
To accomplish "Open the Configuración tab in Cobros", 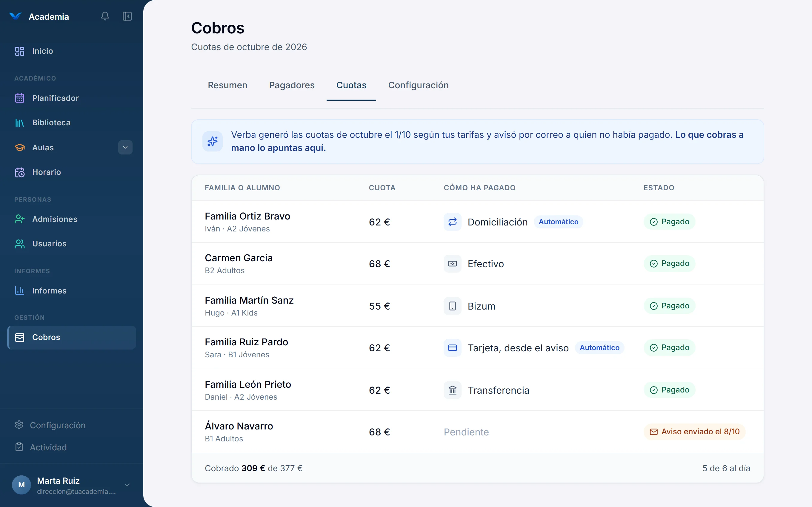I will point(418,85).
